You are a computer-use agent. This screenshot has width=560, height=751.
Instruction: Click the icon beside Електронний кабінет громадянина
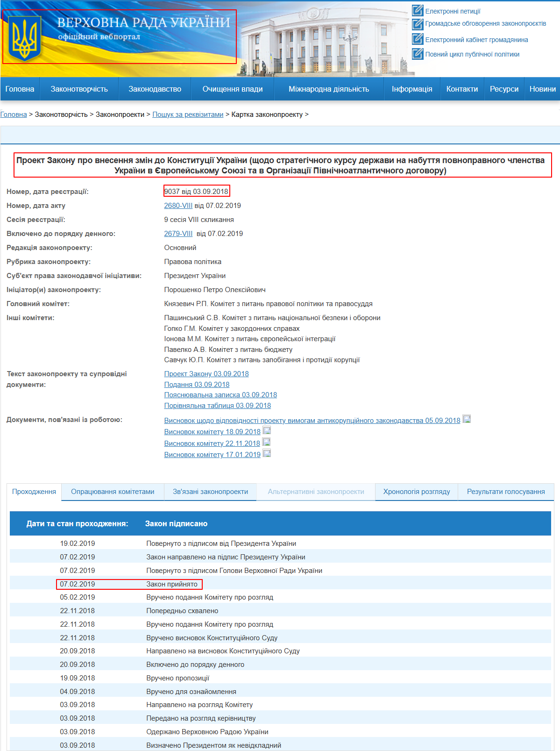[418, 39]
